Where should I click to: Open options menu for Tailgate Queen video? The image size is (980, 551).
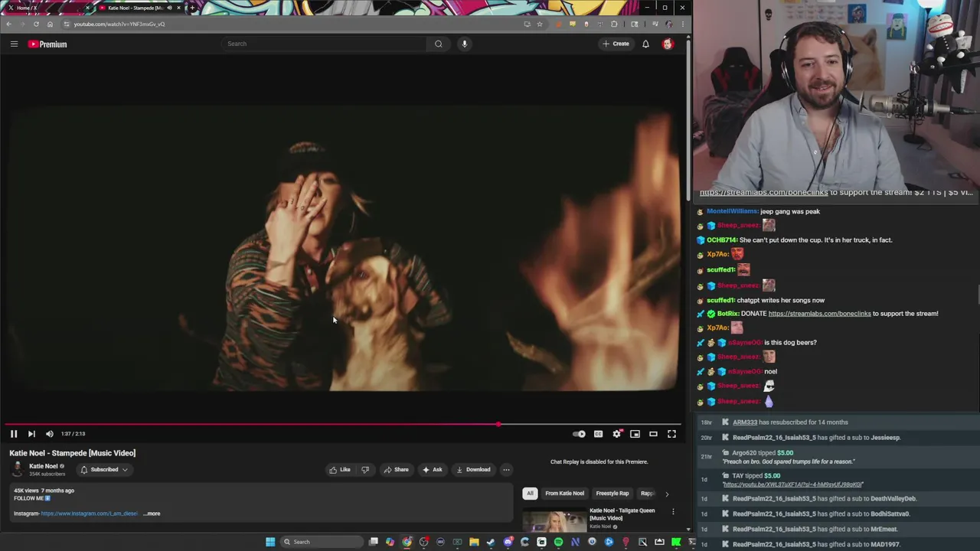click(673, 511)
